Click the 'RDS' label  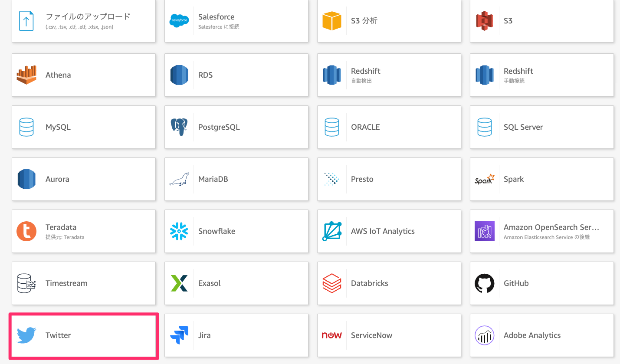click(206, 75)
